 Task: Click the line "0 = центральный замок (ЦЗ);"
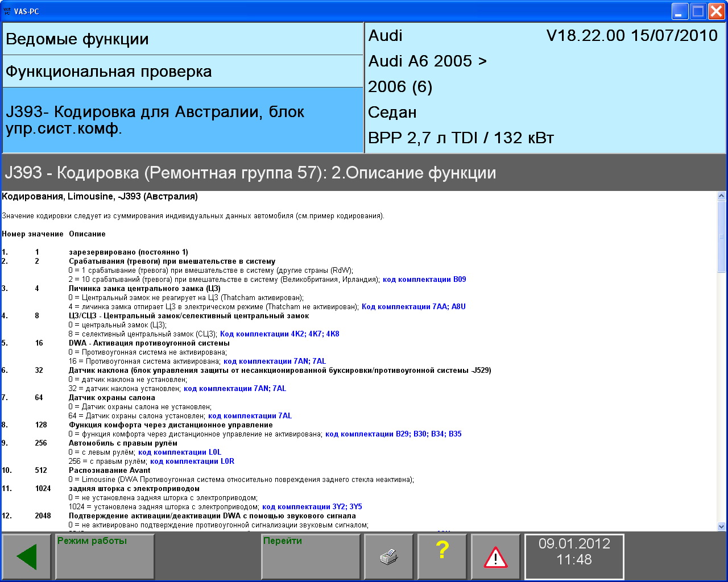(118, 325)
